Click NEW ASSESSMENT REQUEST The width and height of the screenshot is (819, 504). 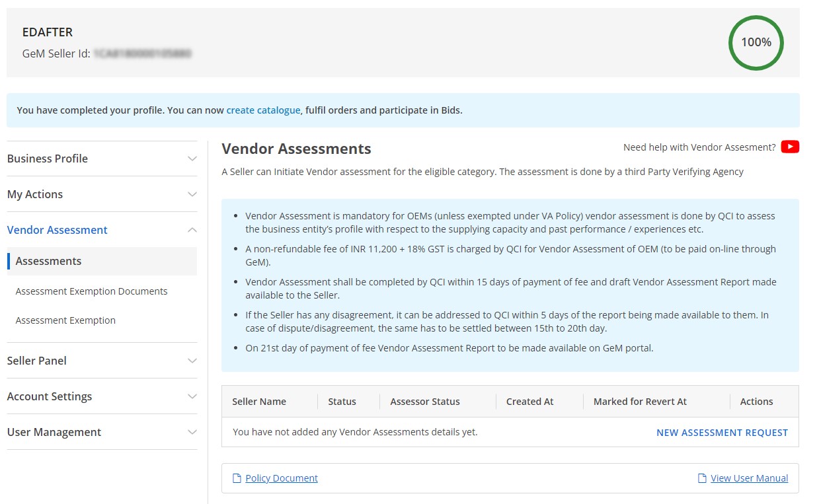coord(721,432)
